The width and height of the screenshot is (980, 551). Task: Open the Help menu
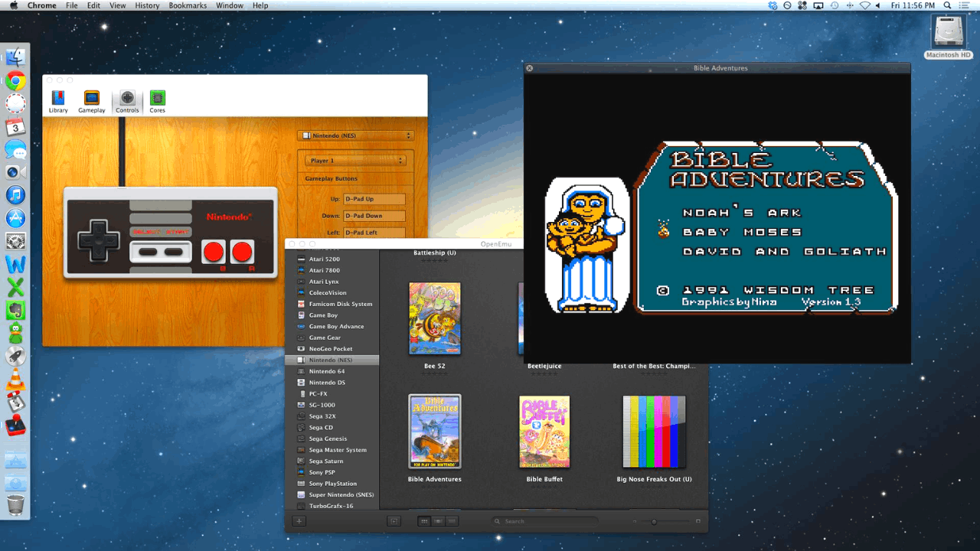click(260, 5)
